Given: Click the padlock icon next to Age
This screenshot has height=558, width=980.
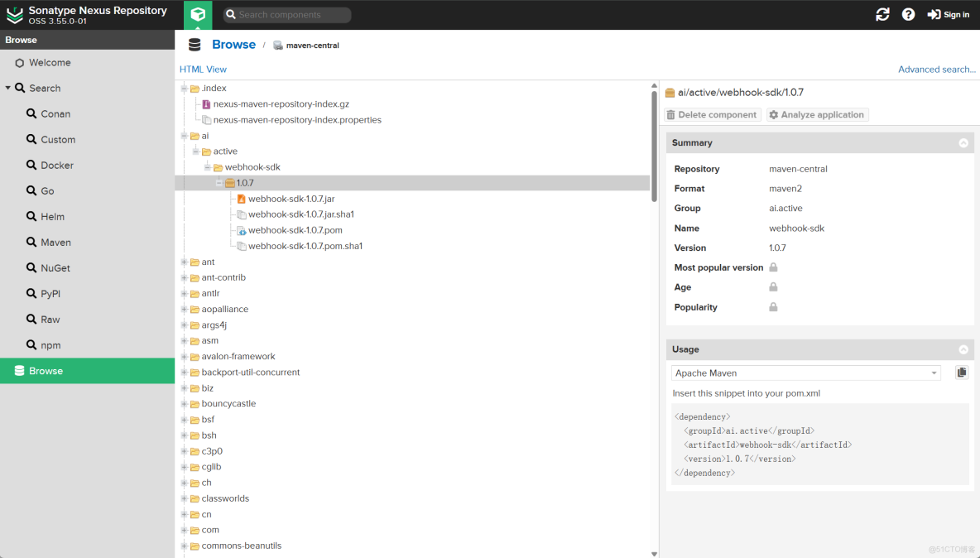Looking at the screenshot, I should click(773, 287).
